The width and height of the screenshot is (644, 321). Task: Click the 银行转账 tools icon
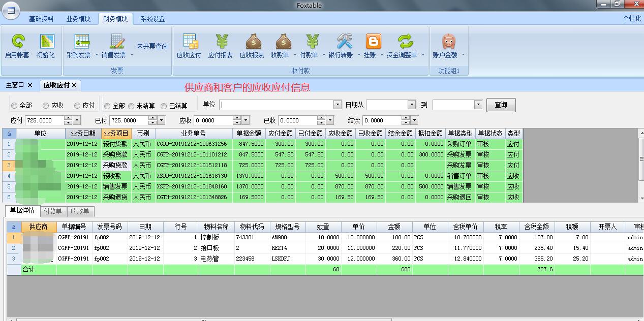[341, 42]
